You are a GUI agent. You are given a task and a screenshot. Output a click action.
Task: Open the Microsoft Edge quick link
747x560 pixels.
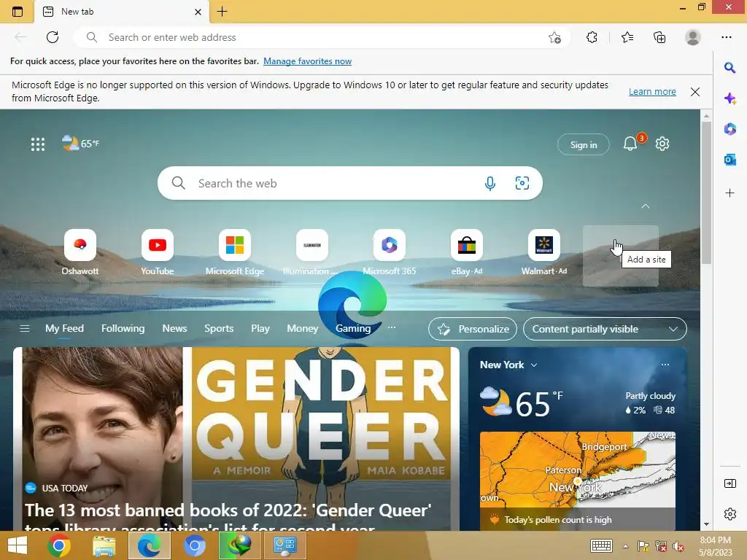tap(235, 252)
